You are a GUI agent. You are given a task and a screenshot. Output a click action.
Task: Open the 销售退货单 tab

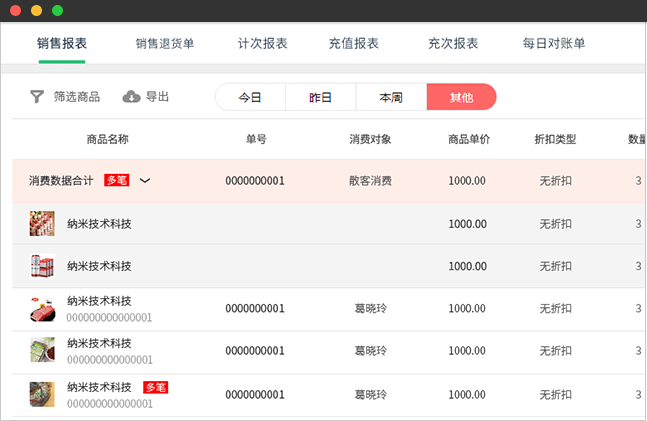(x=165, y=43)
